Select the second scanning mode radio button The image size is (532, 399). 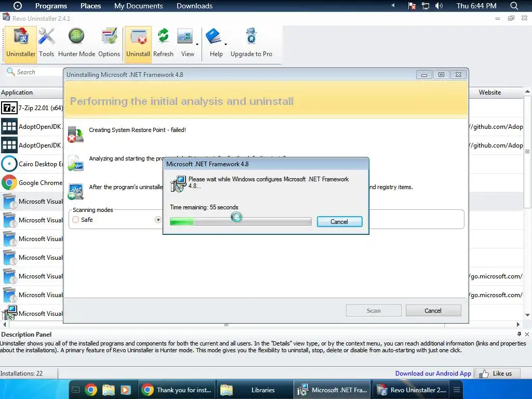pos(158,220)
